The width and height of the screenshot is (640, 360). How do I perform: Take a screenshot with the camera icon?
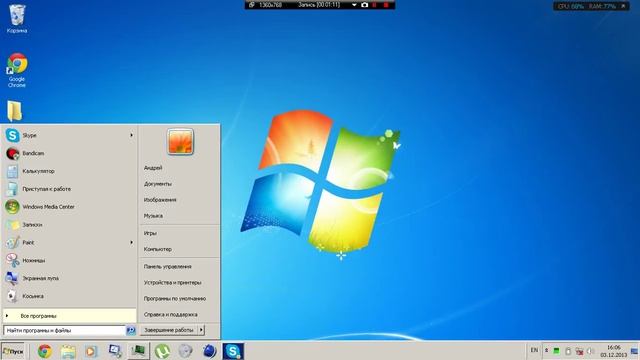[x=364, y=5]
